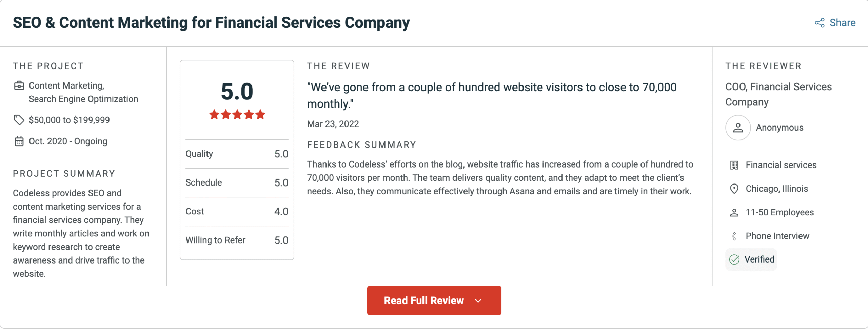The width and height of the screenshot is (868, 329).
Task: Click the briefcase project-type icon
Action: [19, 86]
